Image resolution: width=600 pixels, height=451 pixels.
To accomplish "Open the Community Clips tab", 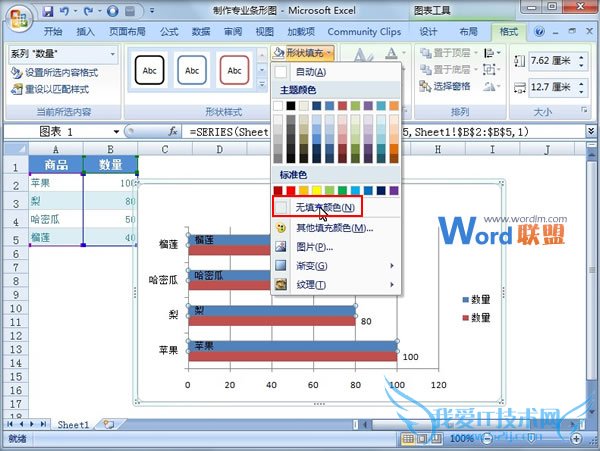I will (x=364, y=31).
